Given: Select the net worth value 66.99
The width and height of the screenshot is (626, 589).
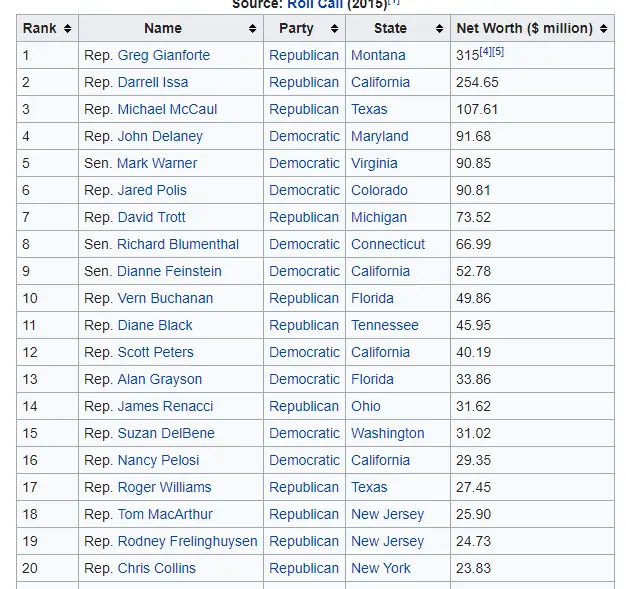Looking at the screenshot, I should [x=473, y=244].
